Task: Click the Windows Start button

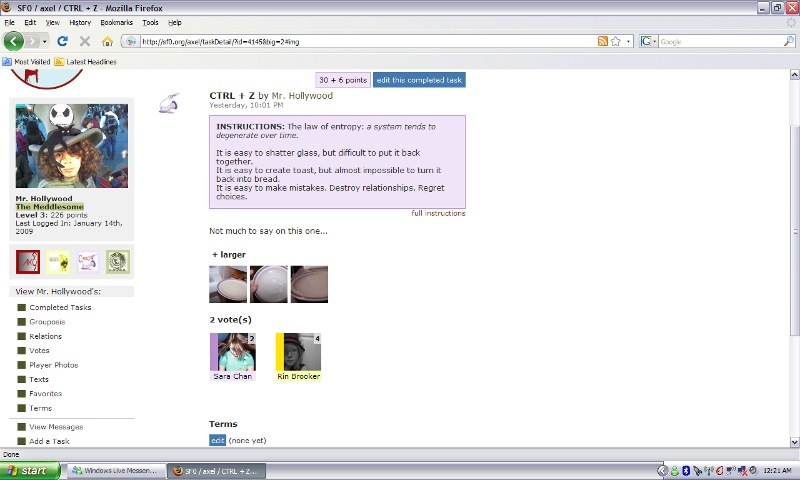Action: pyautogui.click(x=27, y=470)
